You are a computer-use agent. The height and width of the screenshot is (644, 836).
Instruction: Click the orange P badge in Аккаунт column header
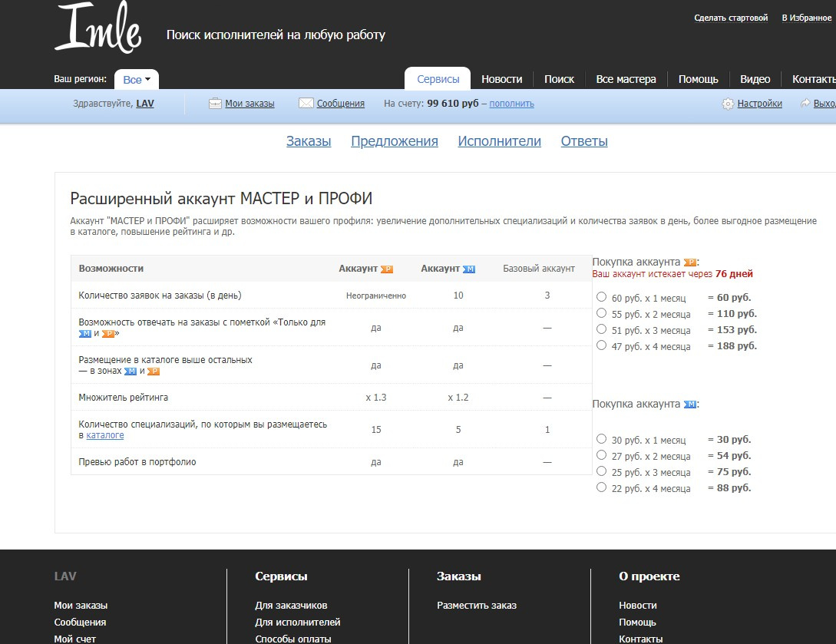tap(387, 269)
